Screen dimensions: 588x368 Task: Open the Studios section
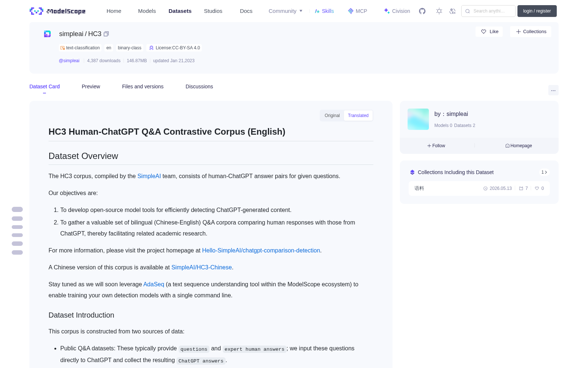point(213,11)
